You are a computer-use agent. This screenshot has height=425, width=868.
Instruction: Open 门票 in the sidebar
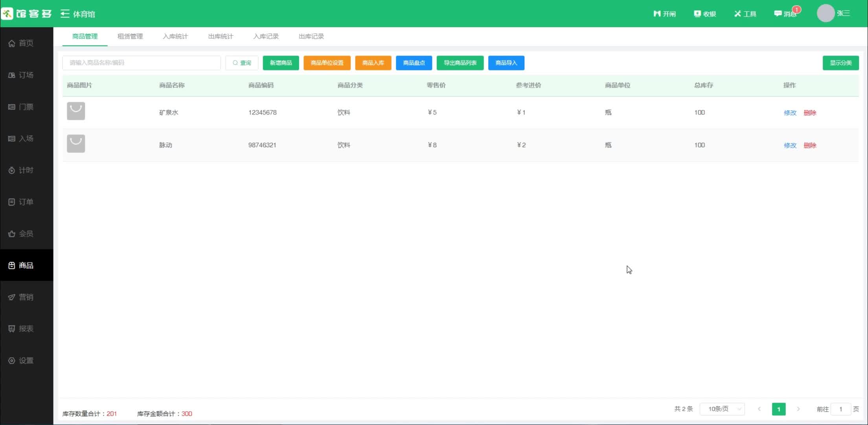pos(27,107)
